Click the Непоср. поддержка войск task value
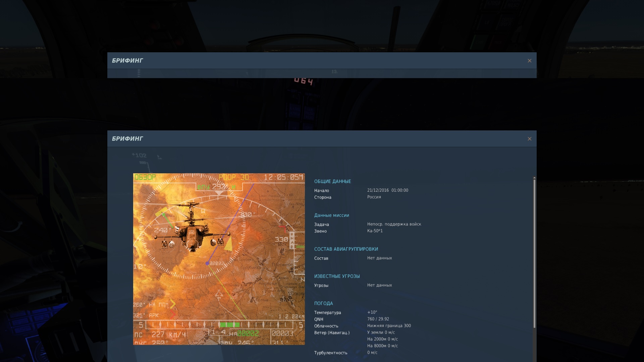This screenshot has height=362, width=644. (x=394, y=224)
